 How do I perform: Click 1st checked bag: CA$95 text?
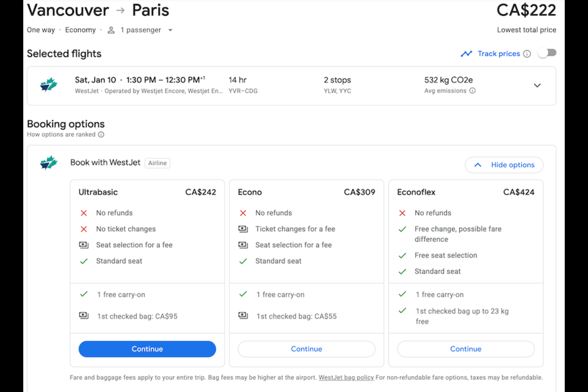pos(137,316)
